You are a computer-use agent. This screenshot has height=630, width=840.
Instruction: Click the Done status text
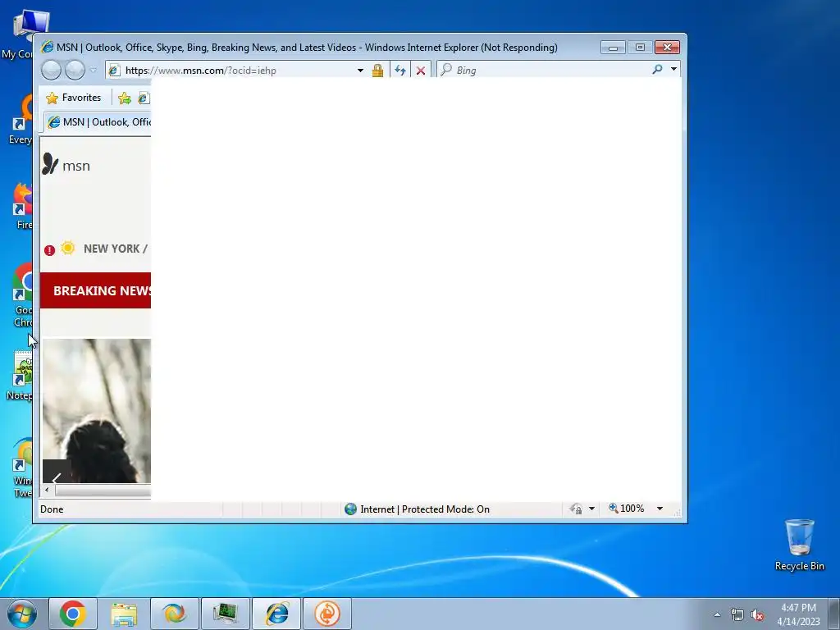pos(52,509)
